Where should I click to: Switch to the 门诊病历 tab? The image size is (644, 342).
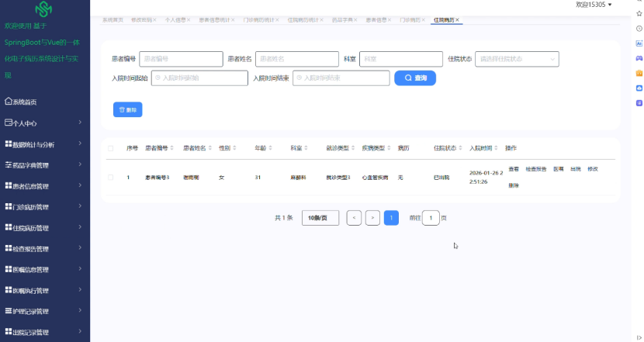410,19
